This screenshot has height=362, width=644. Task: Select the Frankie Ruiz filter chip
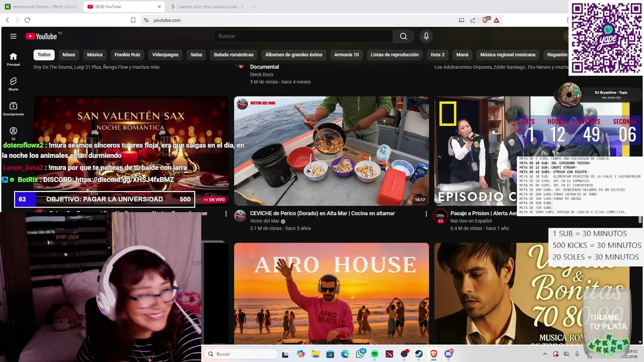[127, 55]
